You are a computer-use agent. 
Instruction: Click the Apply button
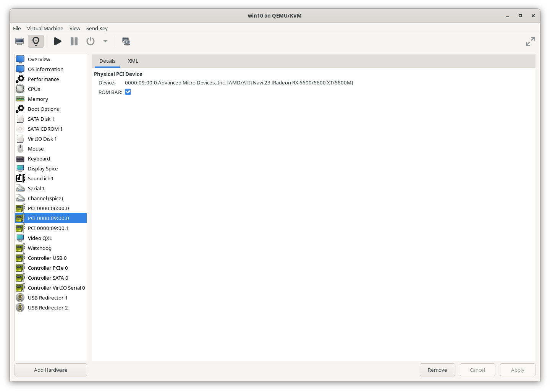(518, 370)
